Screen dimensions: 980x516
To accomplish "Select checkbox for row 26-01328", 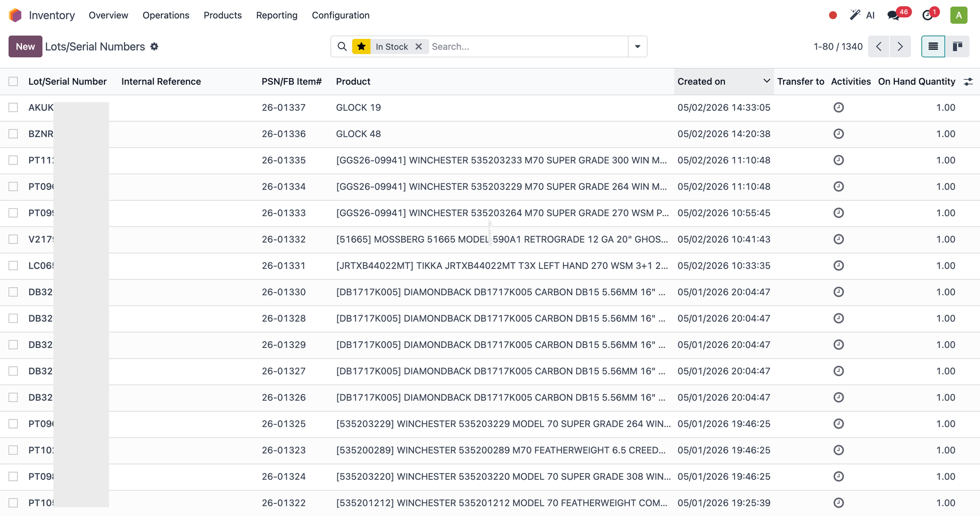I will 13,318.
